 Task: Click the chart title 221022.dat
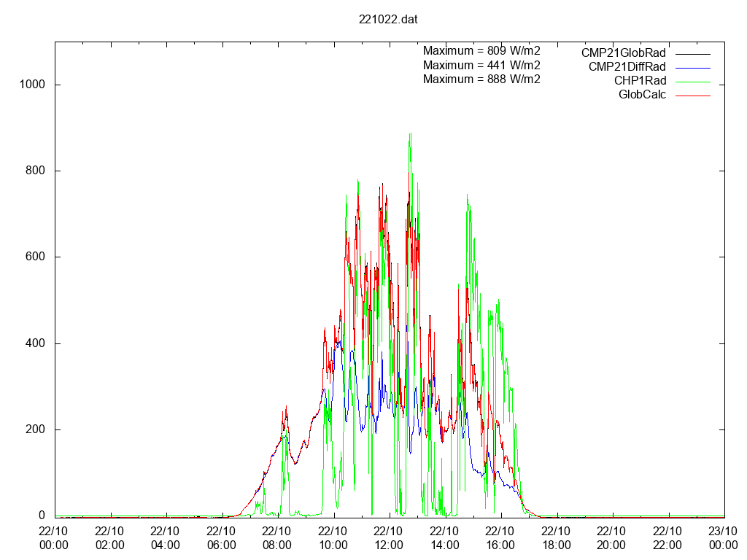click(388, 20)
